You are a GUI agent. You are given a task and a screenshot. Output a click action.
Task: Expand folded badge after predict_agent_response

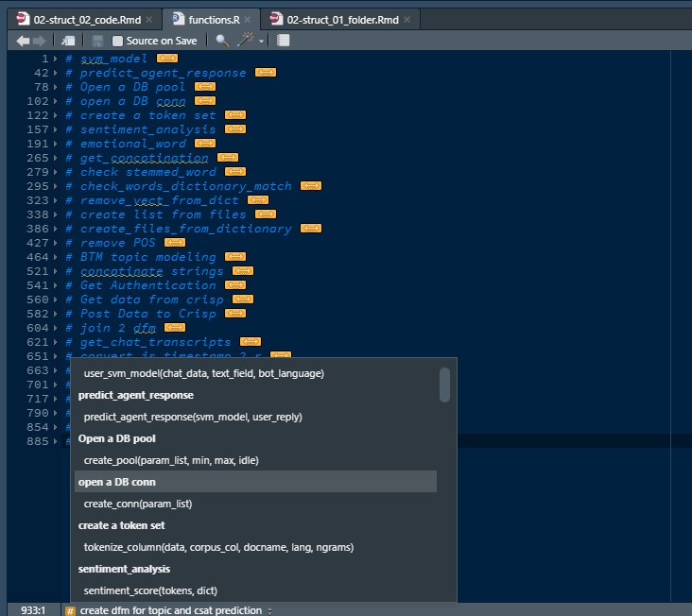(x=266, y=73)
